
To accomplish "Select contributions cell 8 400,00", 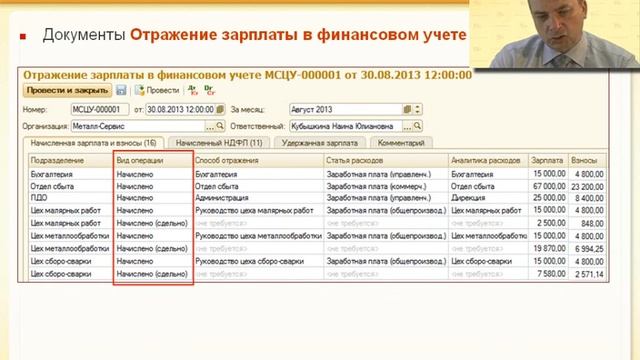I will [x=587, y=198].
